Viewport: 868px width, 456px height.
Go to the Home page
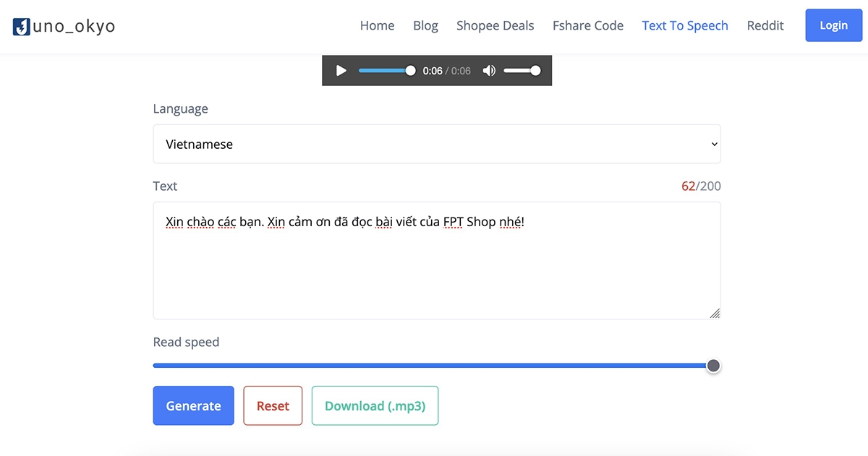coord(378,25)
